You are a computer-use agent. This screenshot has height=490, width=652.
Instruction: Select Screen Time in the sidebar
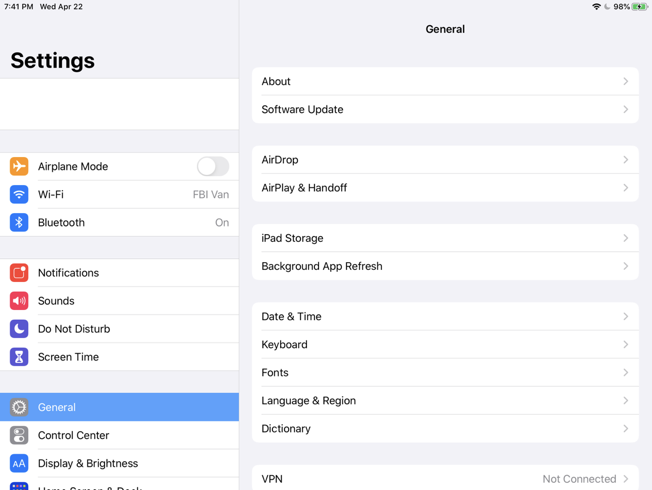pyautogui.click(x=119, y=357)
